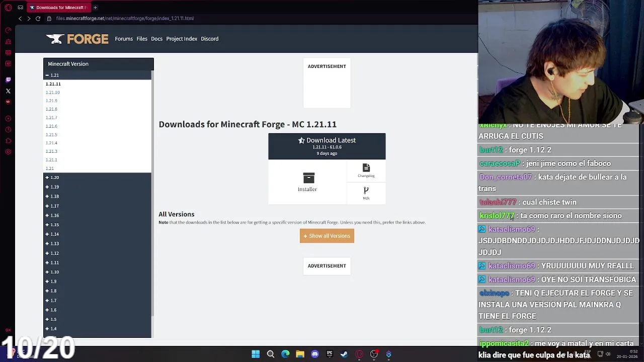Open browser Settings gear in sidebar
The image size is (644, 362).
(8, 152)
